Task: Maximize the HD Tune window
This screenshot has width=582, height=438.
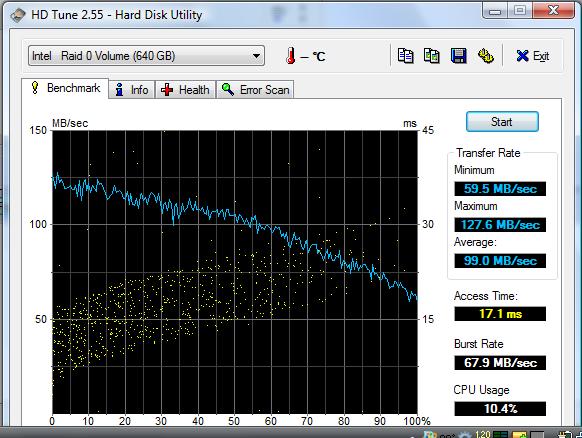Action: tap(520, 10)
